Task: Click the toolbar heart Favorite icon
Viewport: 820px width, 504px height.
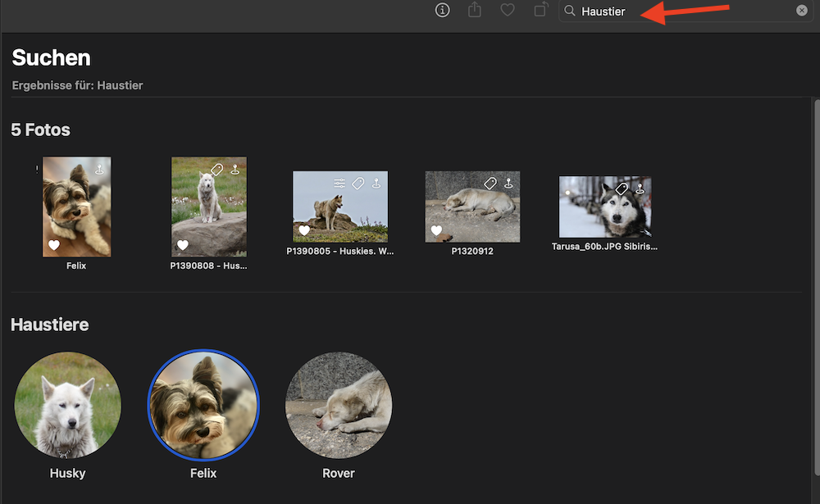Action: click(508, 11)
